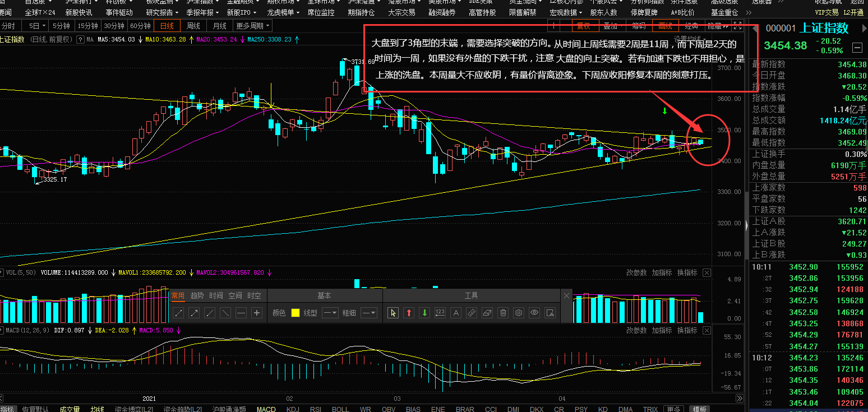Click the fullscreen chart icon
This screenshot has width=868, height=412.
pos(738,26)
